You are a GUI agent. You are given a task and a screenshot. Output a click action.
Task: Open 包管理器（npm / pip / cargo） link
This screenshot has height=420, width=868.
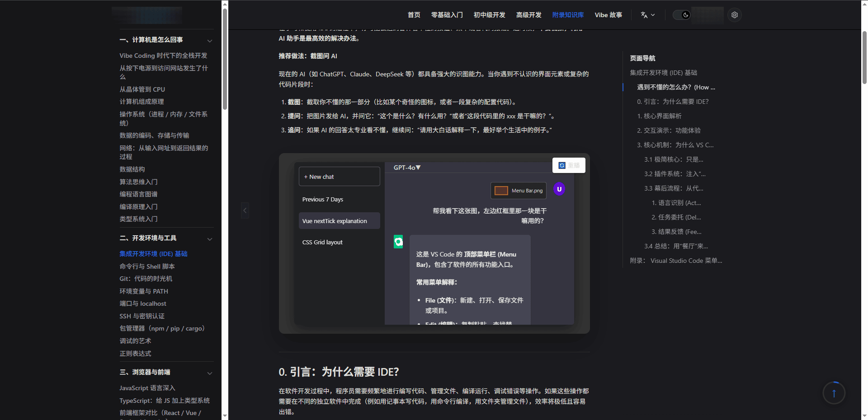(162, 328)
